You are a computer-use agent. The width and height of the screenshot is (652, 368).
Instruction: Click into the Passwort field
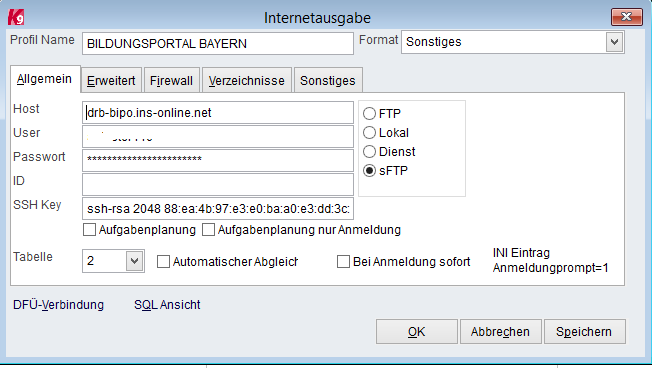coord(217,161)
